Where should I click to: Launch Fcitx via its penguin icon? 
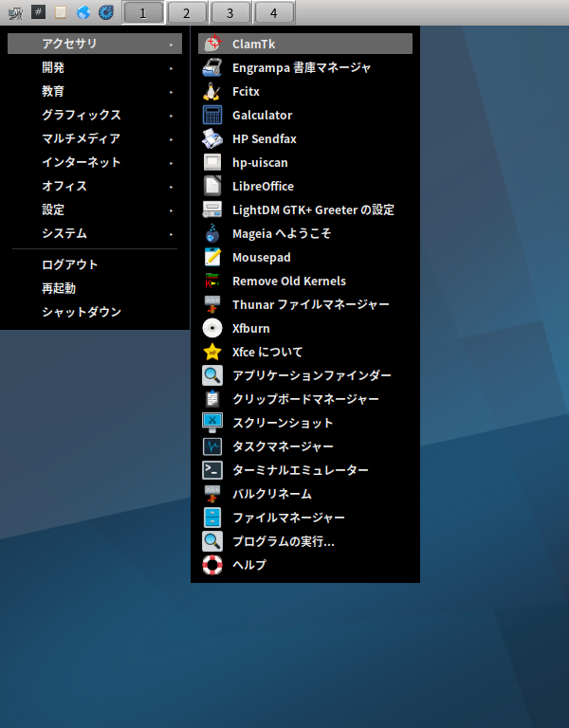tap(212, 91)
